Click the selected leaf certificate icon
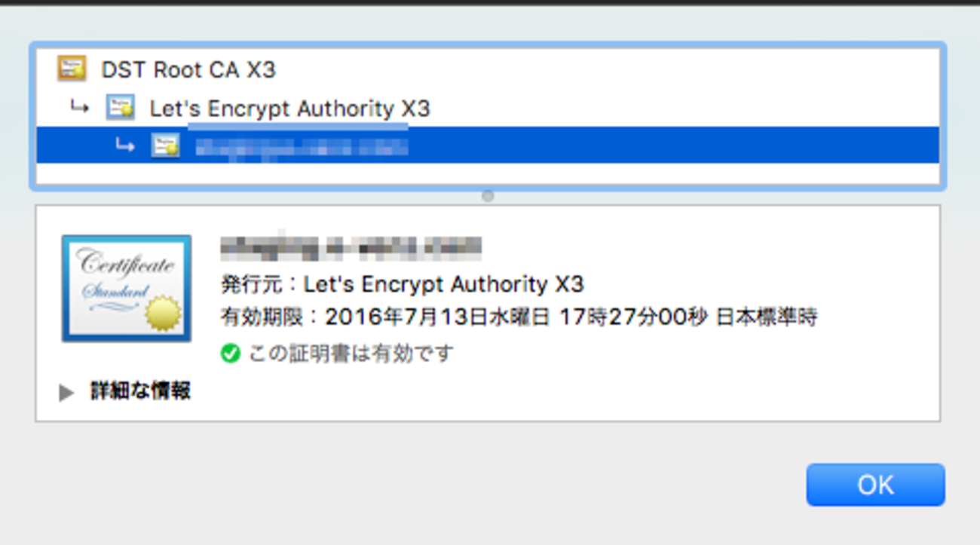The width and height of the screenshot is (980, 545). tap(166, 145)
